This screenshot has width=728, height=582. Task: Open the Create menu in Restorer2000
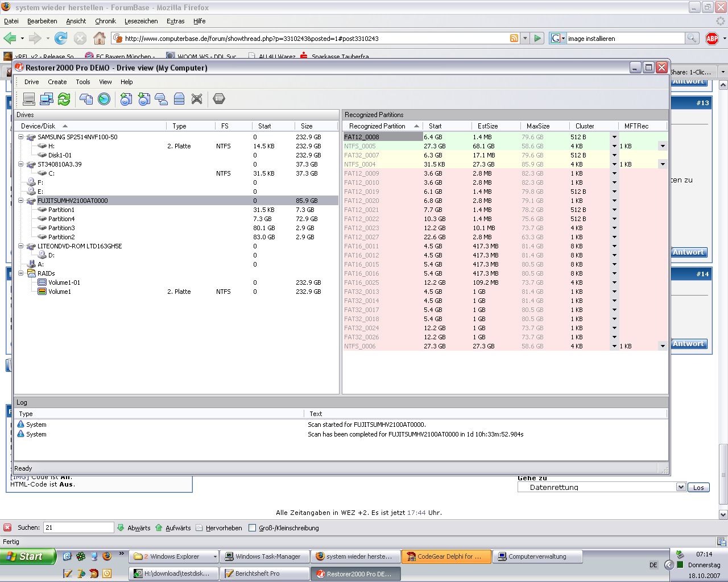pos(57,82)
